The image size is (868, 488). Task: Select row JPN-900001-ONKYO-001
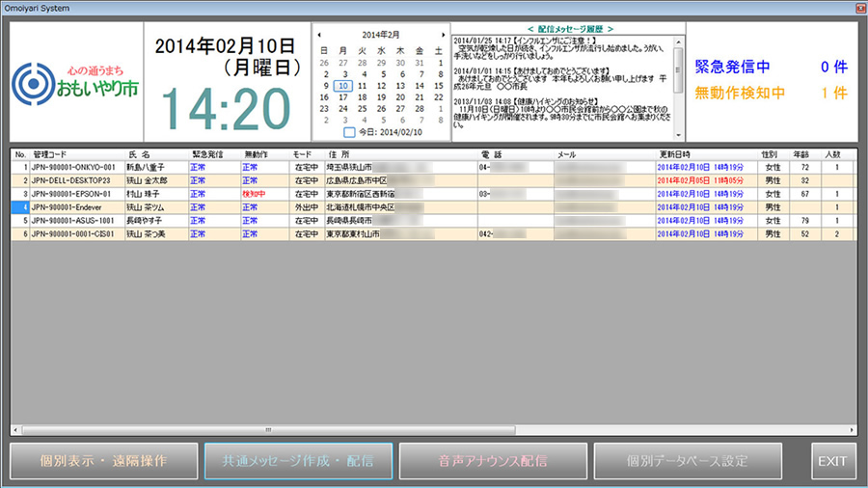[x=73, y=167]
